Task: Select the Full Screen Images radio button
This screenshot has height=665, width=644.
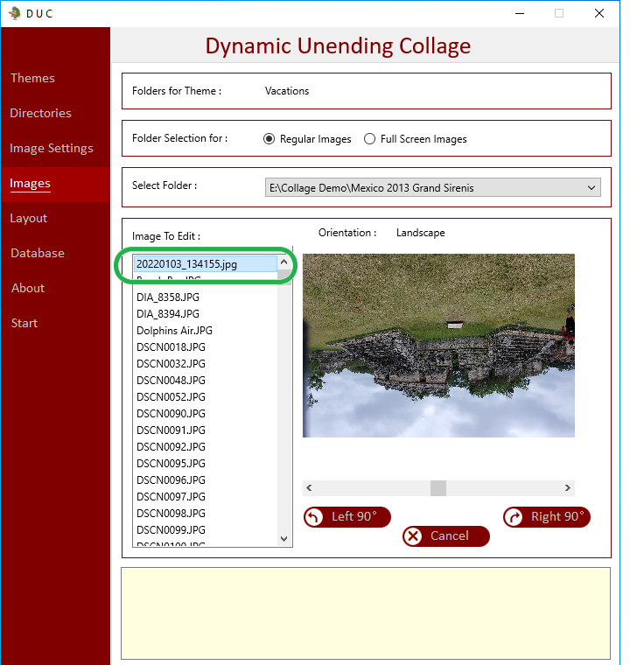Action: coord(369,139)
